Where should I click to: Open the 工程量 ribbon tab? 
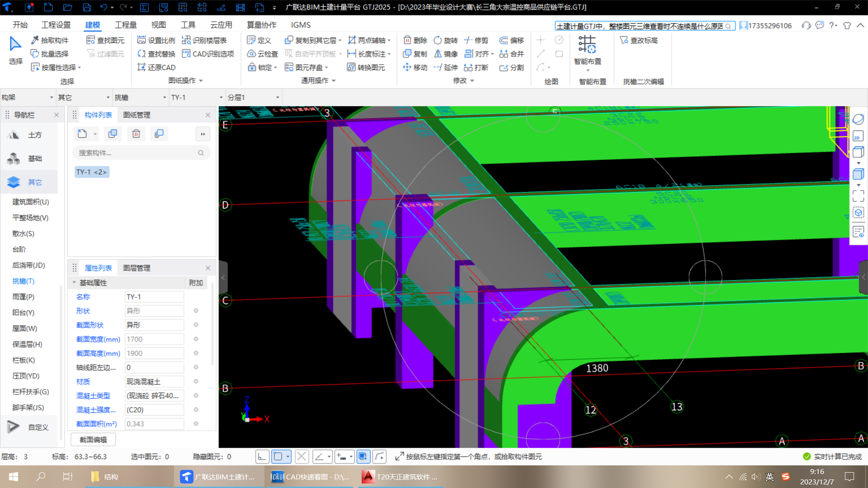126,25
